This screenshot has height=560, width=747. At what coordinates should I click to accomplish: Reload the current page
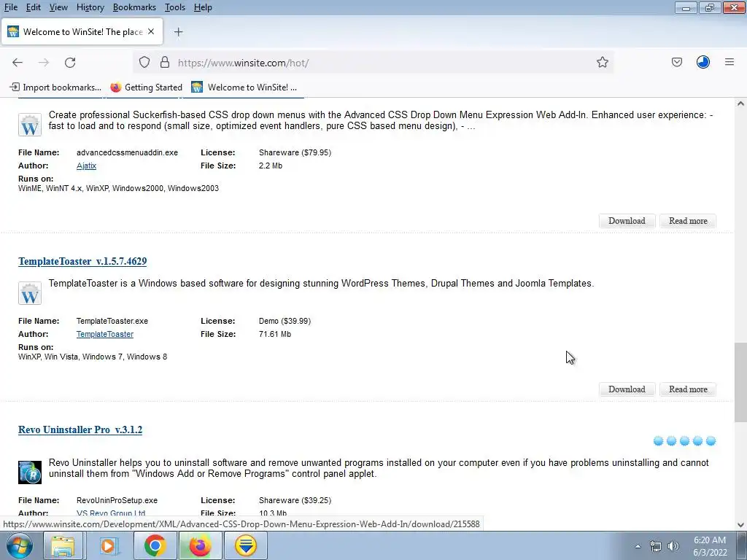[x=70, y=63]
